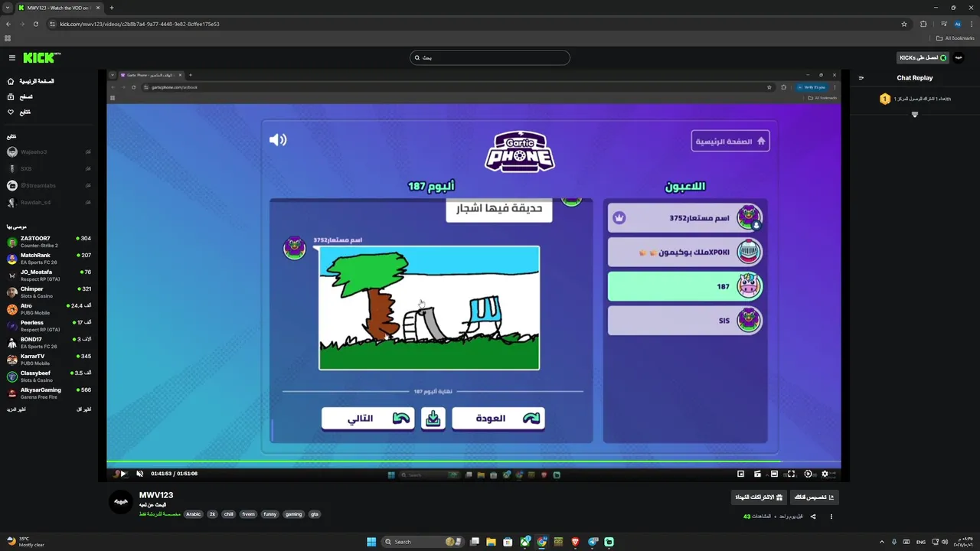Viewport: 980px width, 551px height.
Task: Click the gift subscriptions button
Action: point(759,497)
